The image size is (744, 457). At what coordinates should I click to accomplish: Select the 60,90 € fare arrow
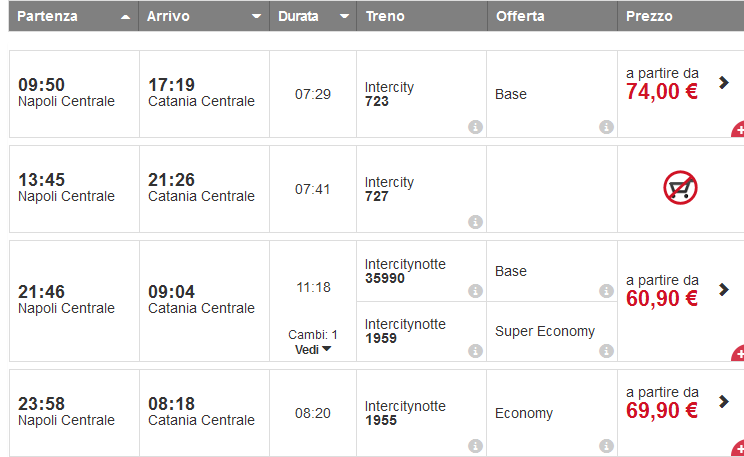click(x=724, y=290)
